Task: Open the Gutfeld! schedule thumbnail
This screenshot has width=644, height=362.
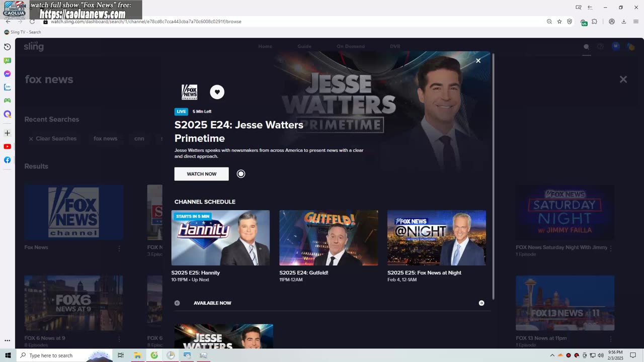Action: [329, 238]
